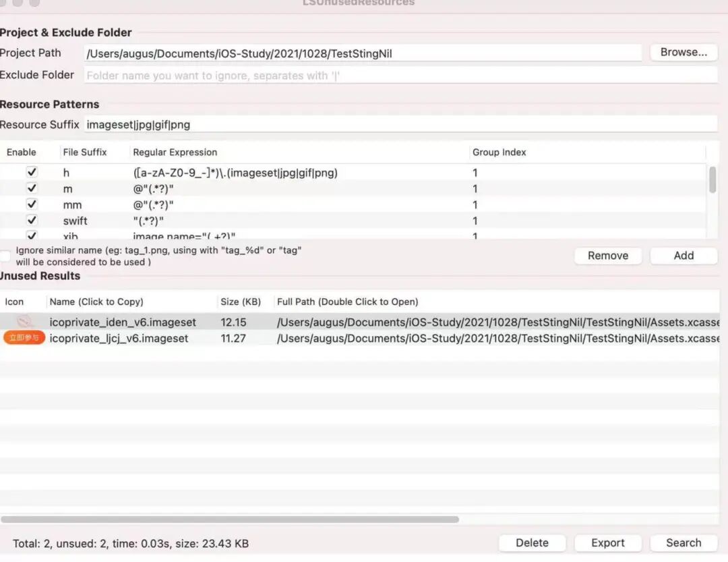This screenshot has width=728, height=562.
Task: Click the m file suffix cell
Action: click(68, 189)
